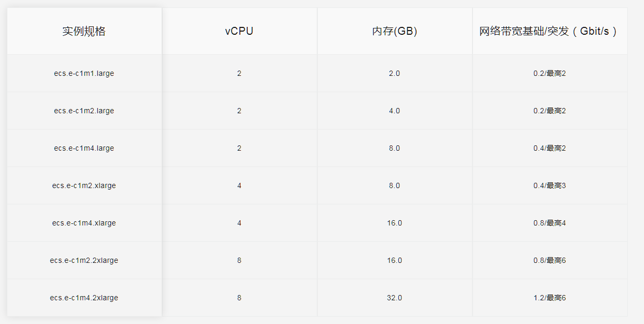Select the ecs.e-c1m1.large instance row
Image resolution: width=644 pixels, height=324 pixels.
click(84, 73)
